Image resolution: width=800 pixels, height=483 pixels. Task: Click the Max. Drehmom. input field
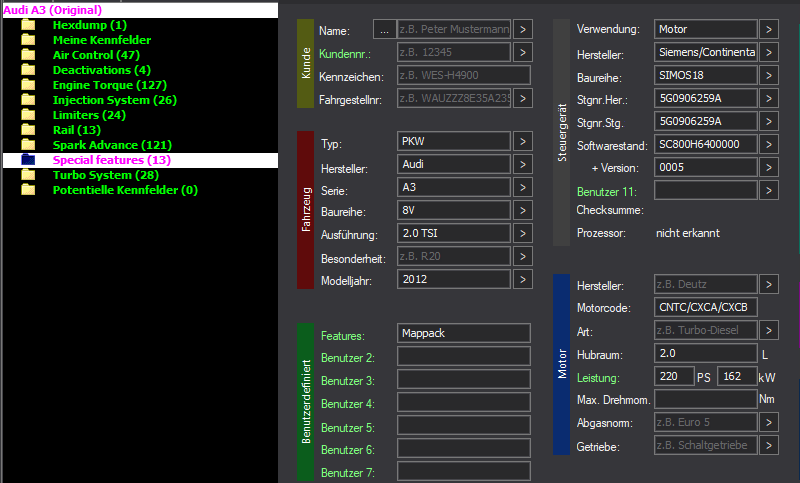tap(706, 399)
